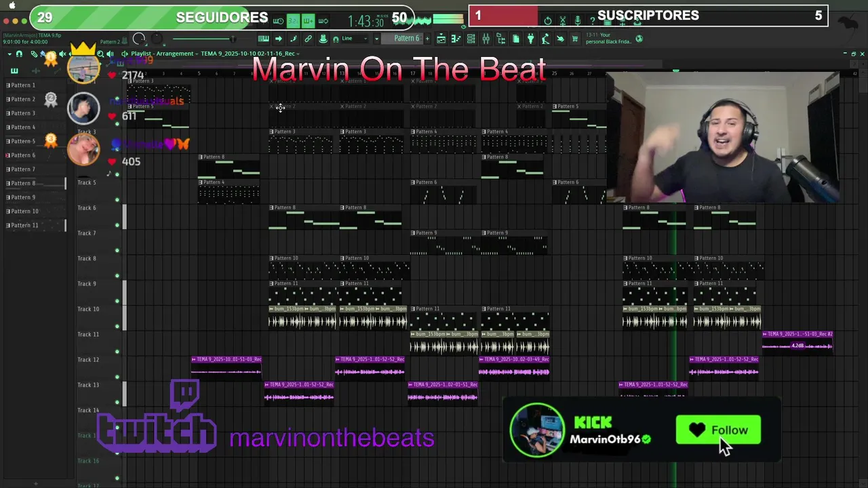The width and height of the screenshot is (868, 488).
Task: Click the 'Your personal Black Frida..' news text
Action: point(608,39)
